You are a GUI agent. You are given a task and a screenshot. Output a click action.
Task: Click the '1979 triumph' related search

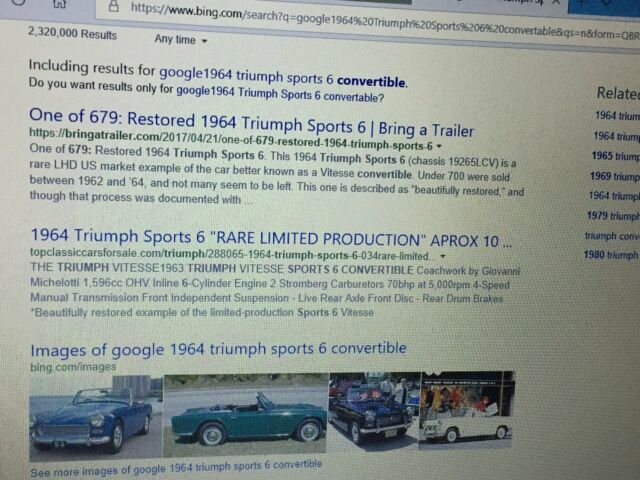tap(613, 216)
